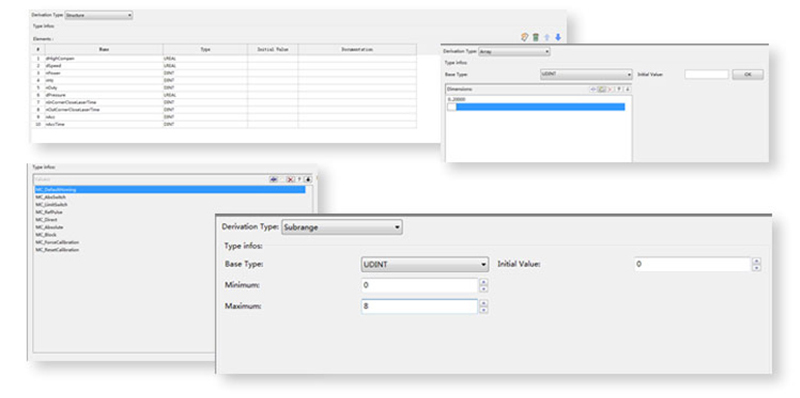
Task: Open the Structure Derivation Type dropdown
Action: 98,15
